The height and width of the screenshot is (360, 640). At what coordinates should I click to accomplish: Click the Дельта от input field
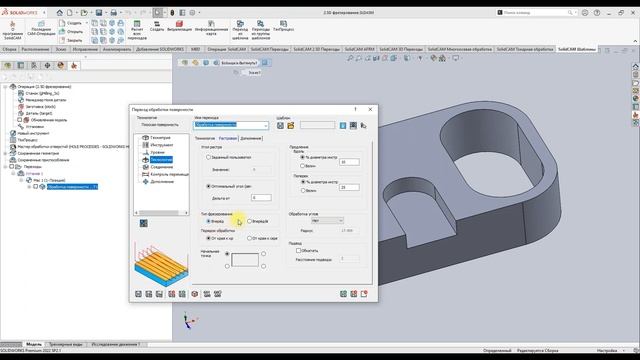click(261, 198)
